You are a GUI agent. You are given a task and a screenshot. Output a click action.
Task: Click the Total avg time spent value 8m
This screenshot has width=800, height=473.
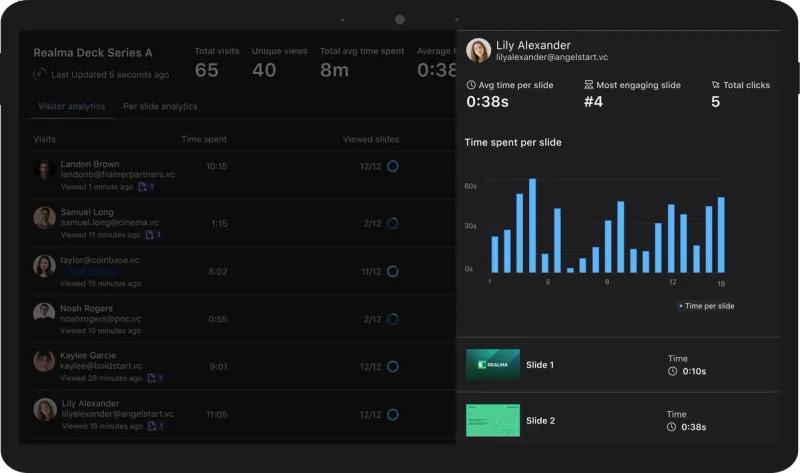335,70
